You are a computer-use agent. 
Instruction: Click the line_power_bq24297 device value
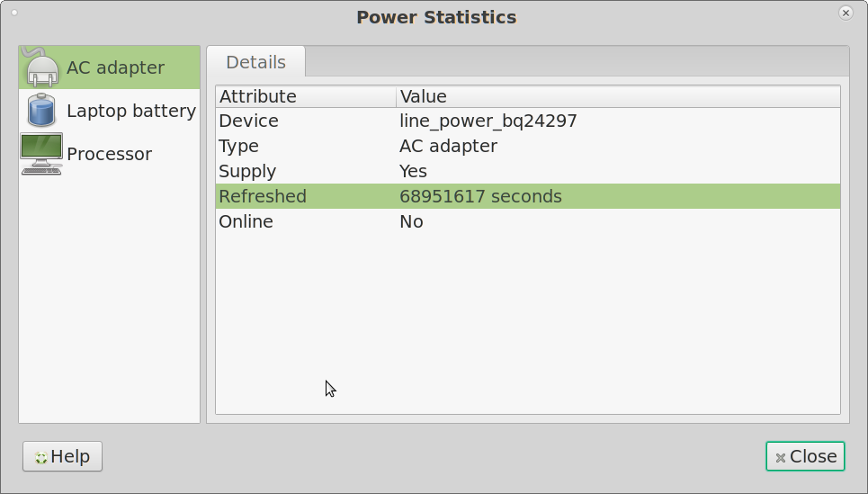click(488, 121)
